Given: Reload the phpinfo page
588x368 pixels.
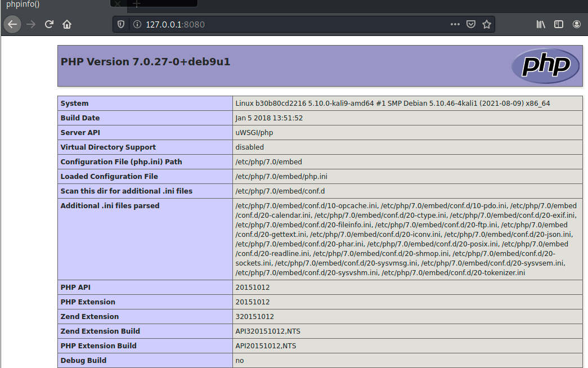Looking at the screenshot, I should (49, 24).
